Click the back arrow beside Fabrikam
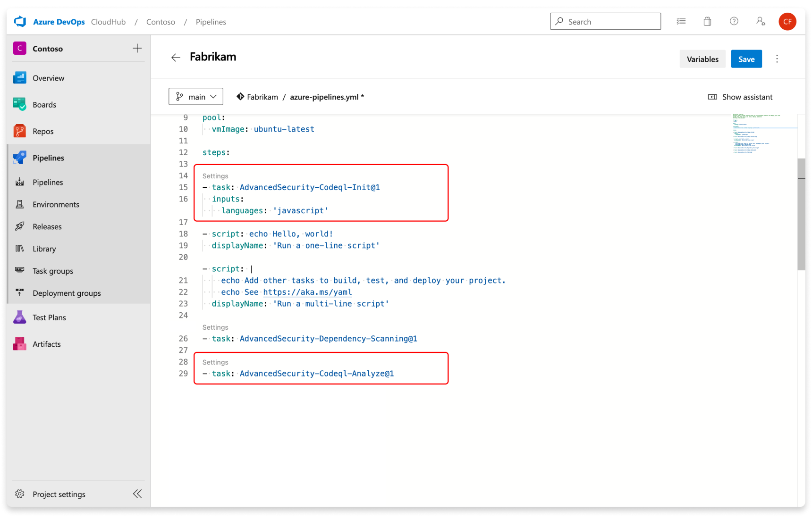This screenshot has height=517, width=812. point(176,58)
